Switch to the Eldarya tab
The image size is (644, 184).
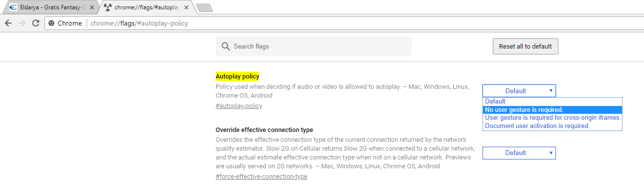(x=49, y=7)
